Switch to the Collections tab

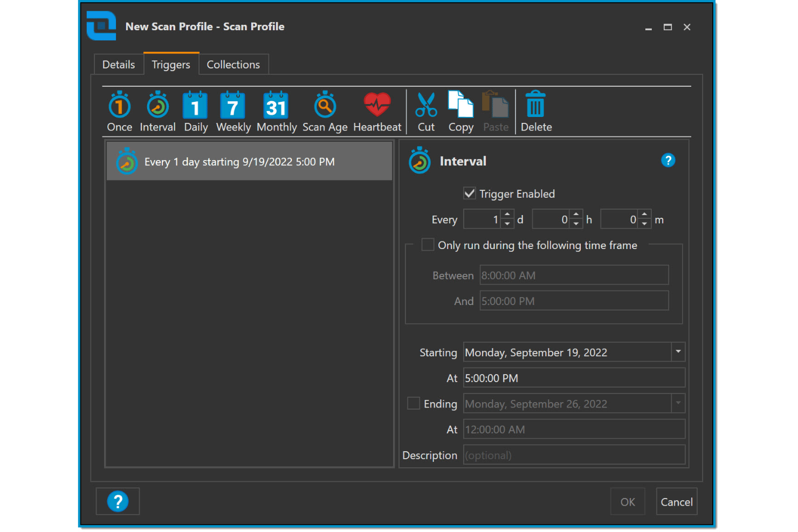233,64
